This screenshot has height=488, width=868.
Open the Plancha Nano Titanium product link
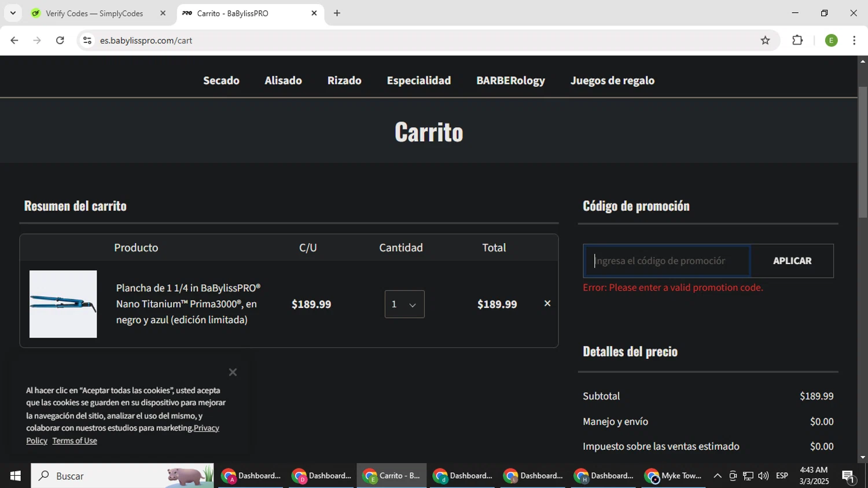coord(188,304)
